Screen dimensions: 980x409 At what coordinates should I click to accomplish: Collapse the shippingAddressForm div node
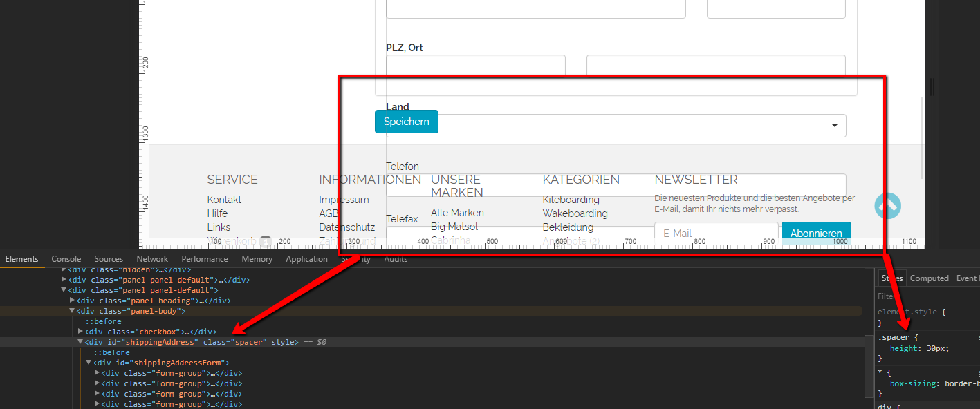pyautogui.click(x=89, y=363)
